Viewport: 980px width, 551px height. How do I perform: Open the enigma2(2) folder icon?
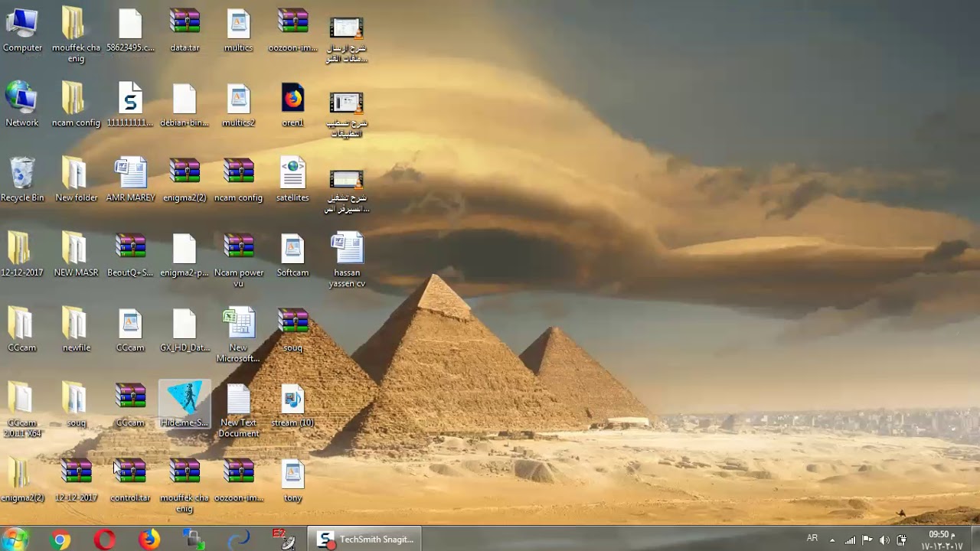point(22,481)
